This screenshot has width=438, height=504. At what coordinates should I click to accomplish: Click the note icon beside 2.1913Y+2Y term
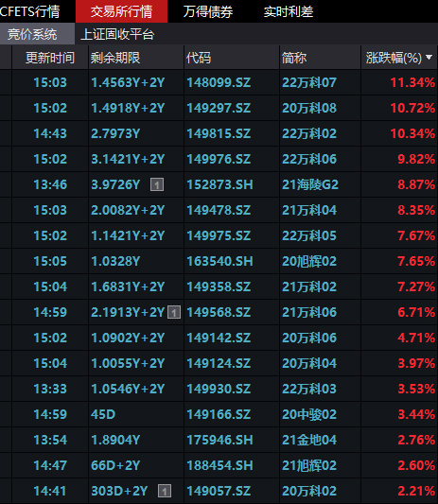click(174, 312)
